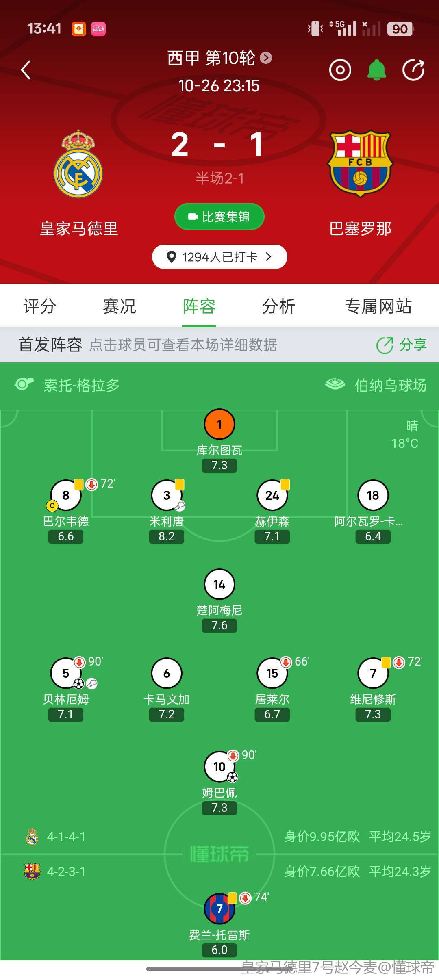Open the 分析 tab
Image resolution: width=439 pixels, height=980 pixels.
(x=278, y=306)
